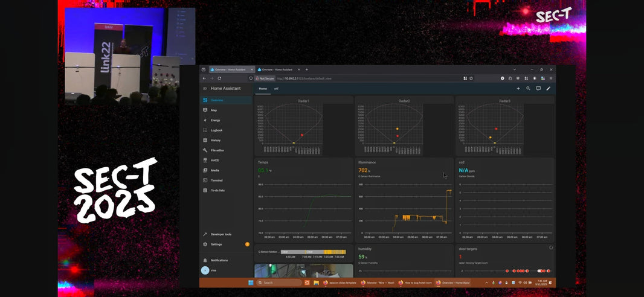Open the assist chat icon
The image size is (644, 297).
click(x=538, y=89)
